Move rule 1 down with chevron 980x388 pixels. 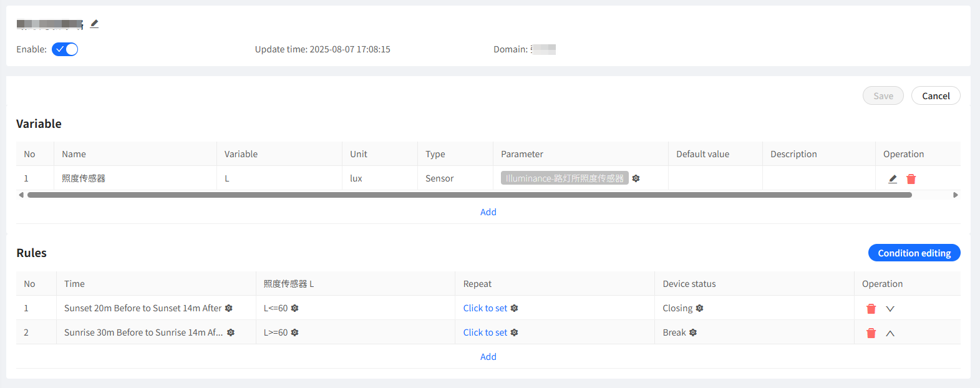click(890, 309)
